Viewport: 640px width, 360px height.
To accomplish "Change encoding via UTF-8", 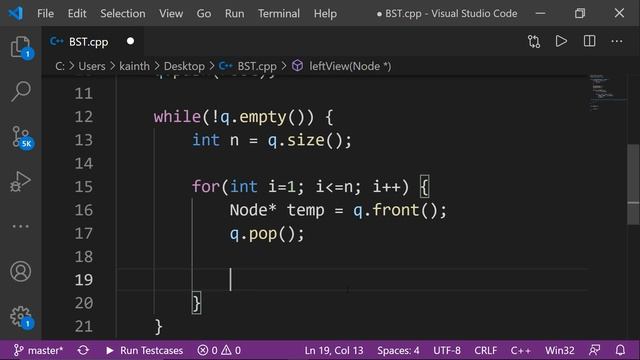I will pyautogui.click(x=447, y=350).
